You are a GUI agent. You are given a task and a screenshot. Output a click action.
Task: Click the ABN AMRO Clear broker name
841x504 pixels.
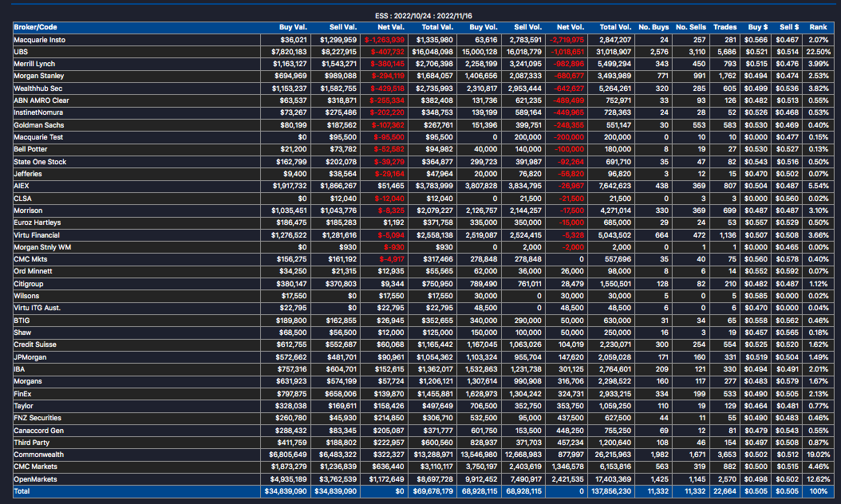coord(41,100)
